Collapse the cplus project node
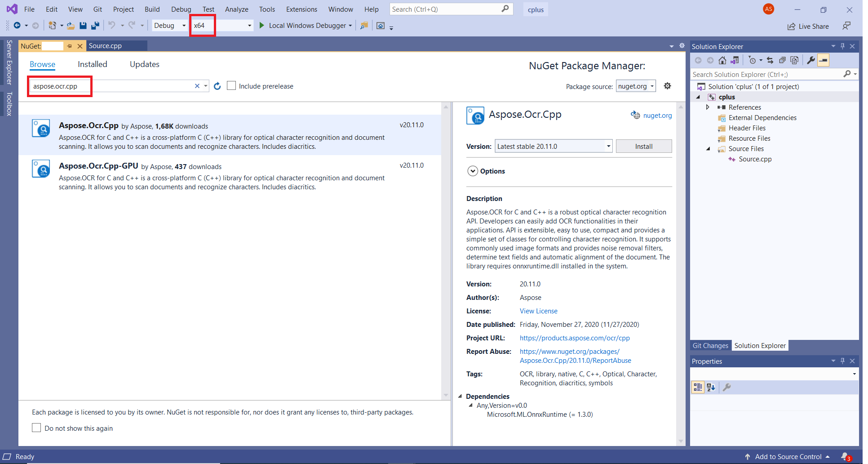 point(698,97)
